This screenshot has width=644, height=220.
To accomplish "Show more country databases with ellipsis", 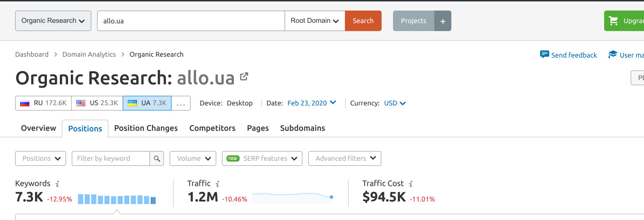I will (181, 103).
